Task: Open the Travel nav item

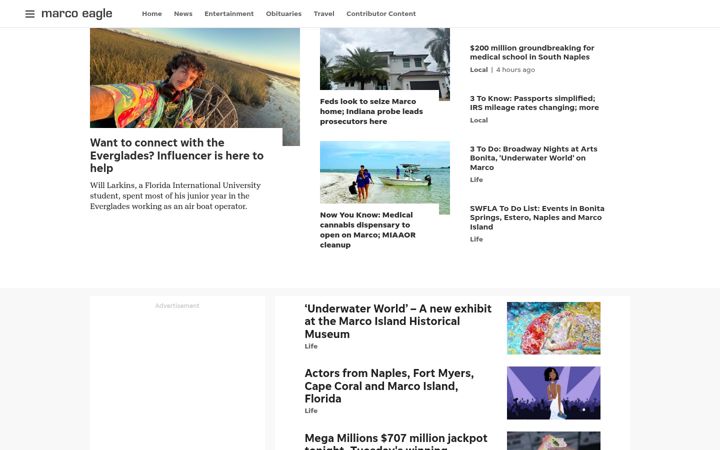Action: point(324,14)
